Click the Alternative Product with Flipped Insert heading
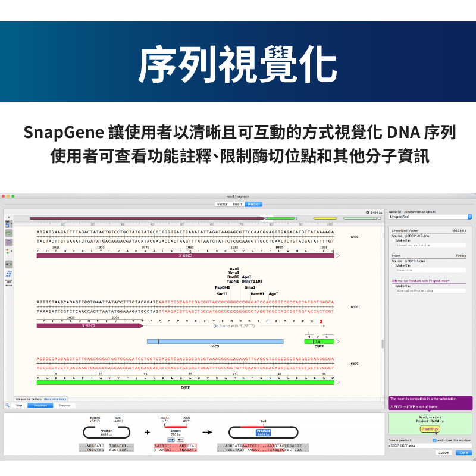This screenshot has height=476, width=476. click(x=421, y=281)
